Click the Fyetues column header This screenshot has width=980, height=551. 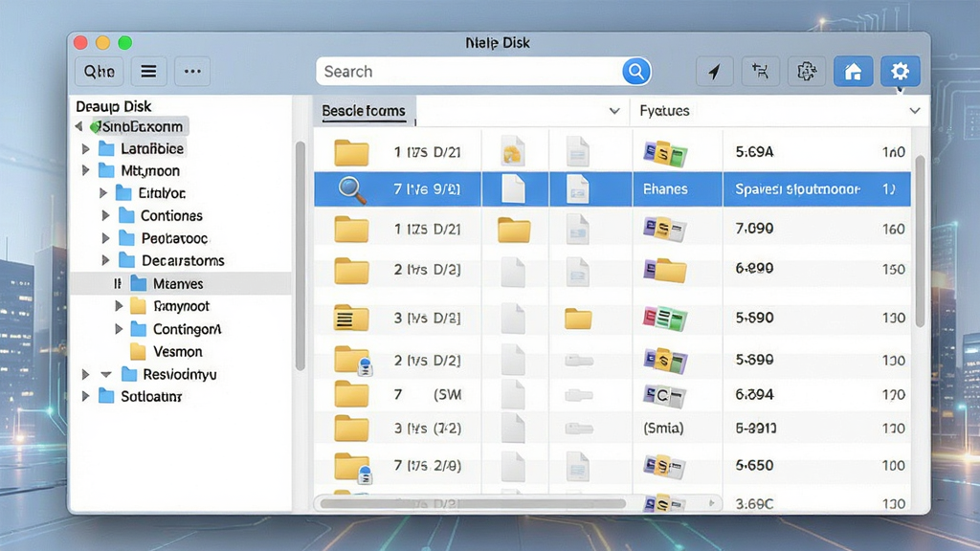(664, 111)
